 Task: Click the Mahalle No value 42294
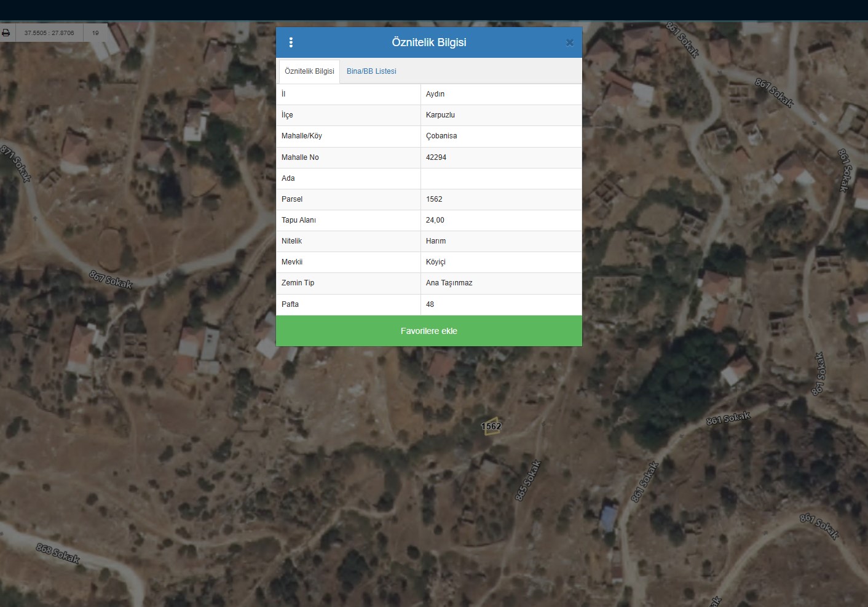point(436,157)
